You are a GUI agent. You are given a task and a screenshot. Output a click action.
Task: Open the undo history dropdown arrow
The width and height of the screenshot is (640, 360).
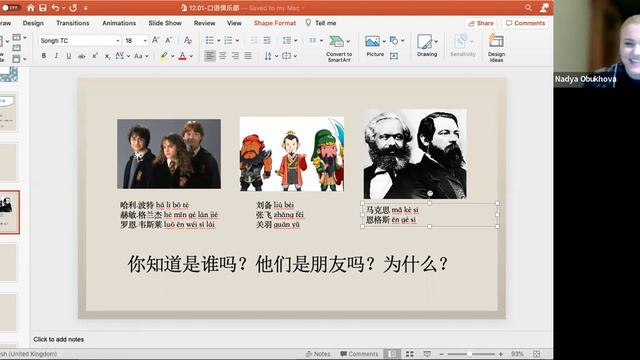[x=64, y=7]
